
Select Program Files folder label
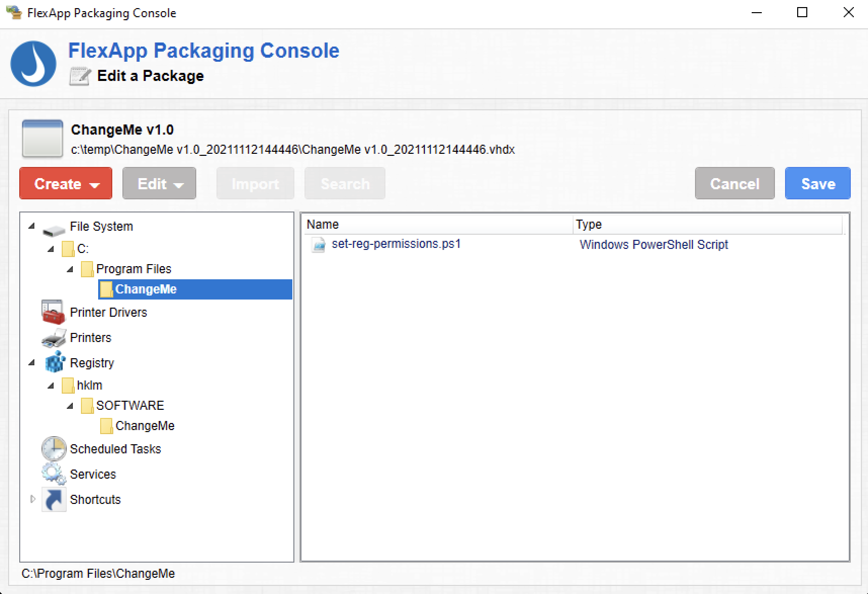(134, 269)
